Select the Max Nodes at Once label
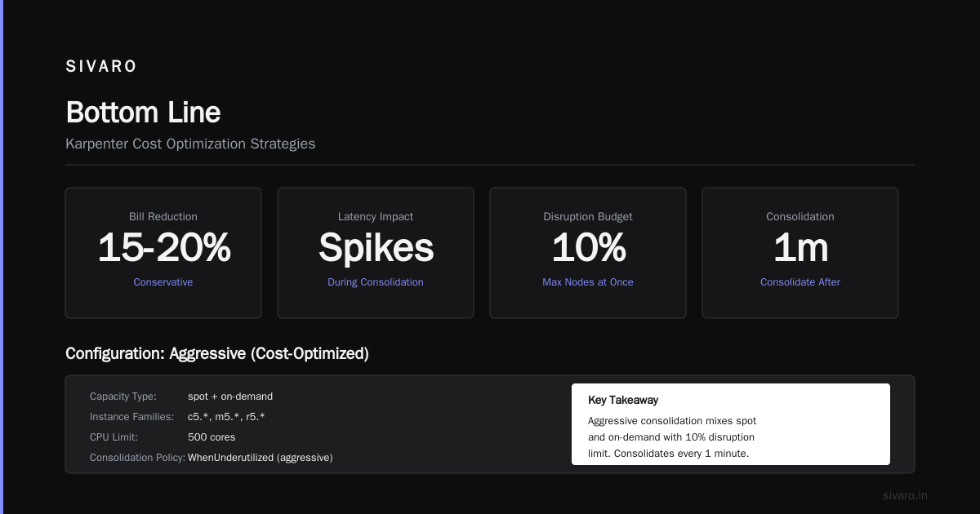This screenshot has height=514, width=980. click(x=588, y=282)
